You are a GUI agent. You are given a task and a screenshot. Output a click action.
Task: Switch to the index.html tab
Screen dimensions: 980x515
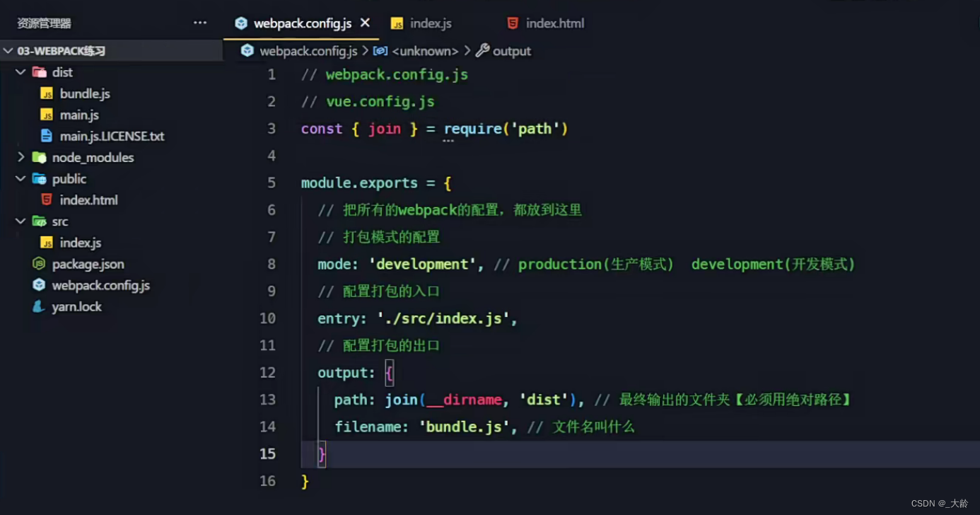[555, 23]
